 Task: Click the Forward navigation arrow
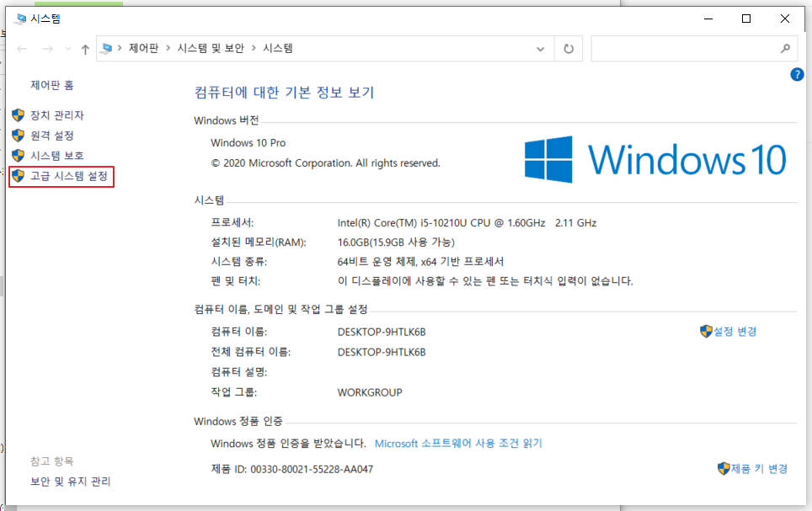point(48,49)
